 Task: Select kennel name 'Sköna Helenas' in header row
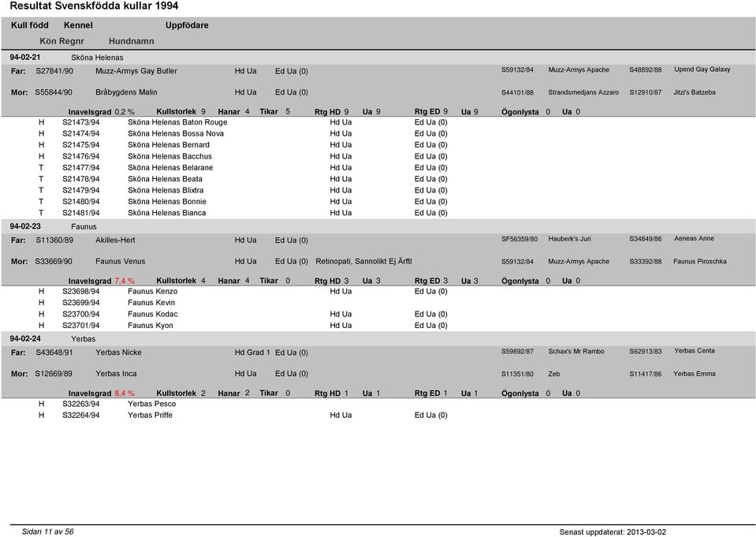[98, 58]
